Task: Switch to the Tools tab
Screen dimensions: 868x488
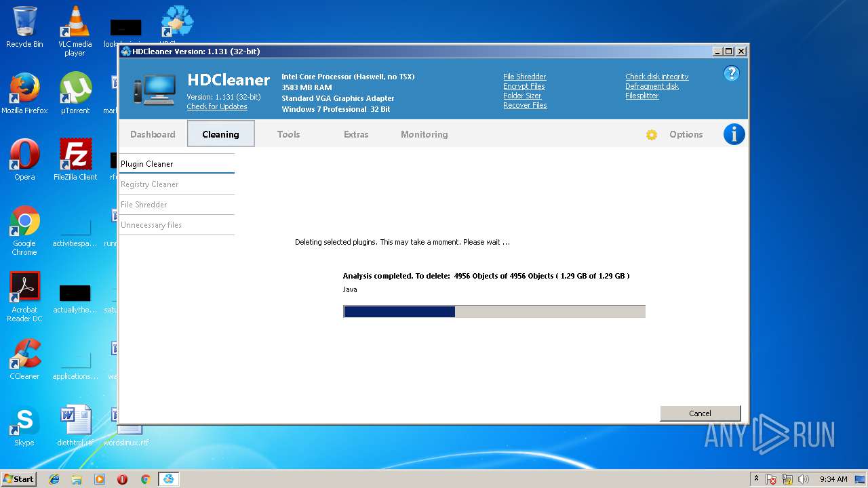Action: coord(289,134)
